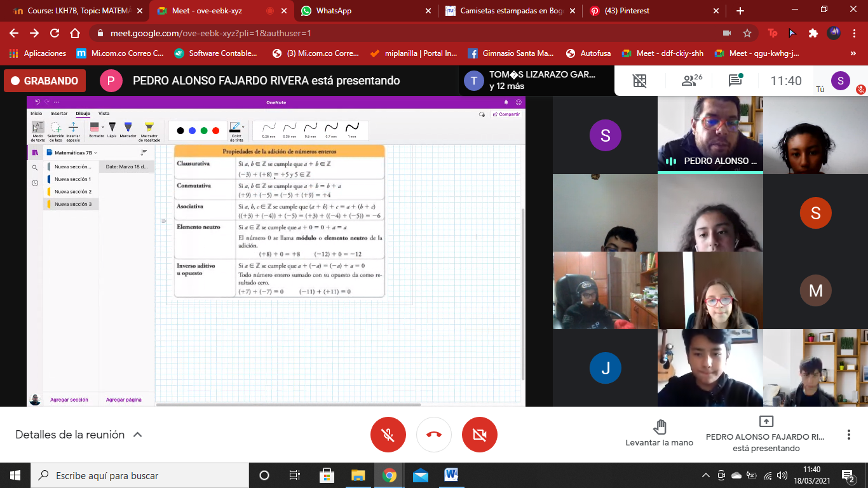Toggle the camera on or off button

click(480, 435)
